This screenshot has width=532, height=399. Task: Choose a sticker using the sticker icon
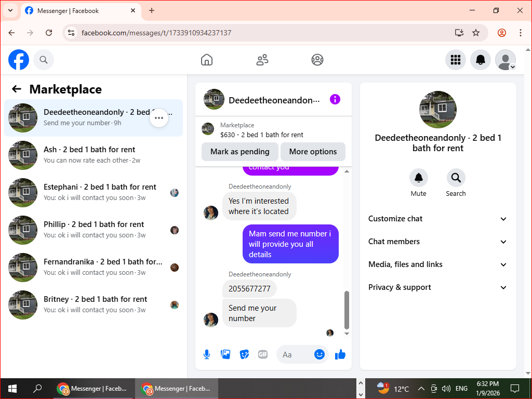coord(244,354)
